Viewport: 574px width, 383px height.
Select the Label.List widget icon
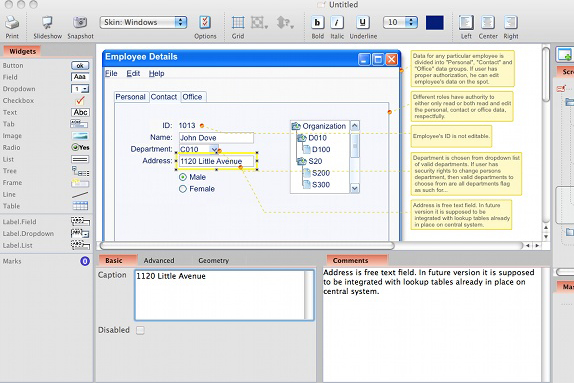click(x=80, y=245)
